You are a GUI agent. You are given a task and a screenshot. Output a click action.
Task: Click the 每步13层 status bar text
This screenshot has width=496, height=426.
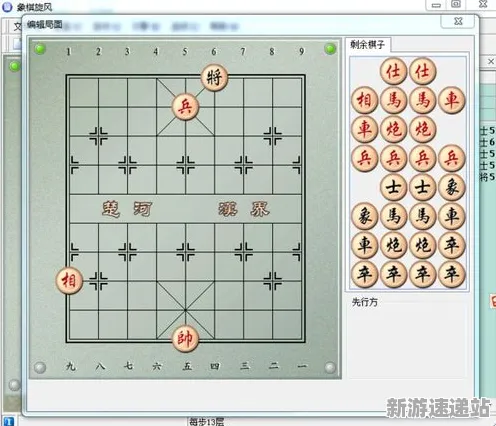pos(207,422)
